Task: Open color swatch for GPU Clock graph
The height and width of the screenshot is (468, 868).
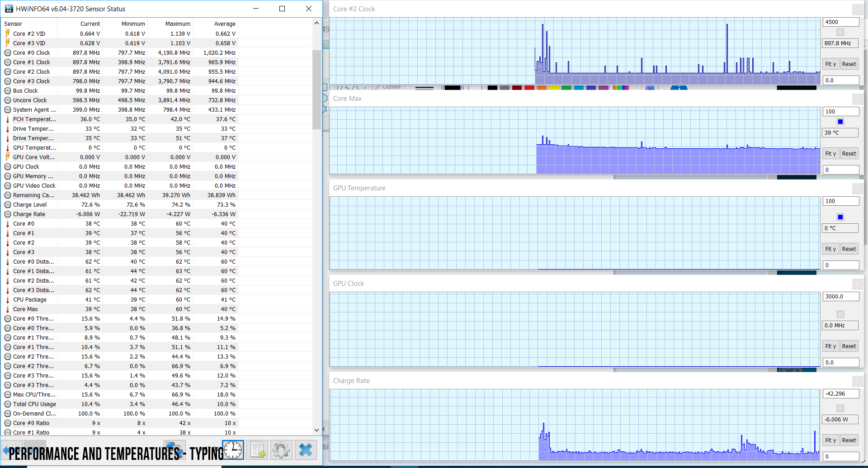Action: 840,314
